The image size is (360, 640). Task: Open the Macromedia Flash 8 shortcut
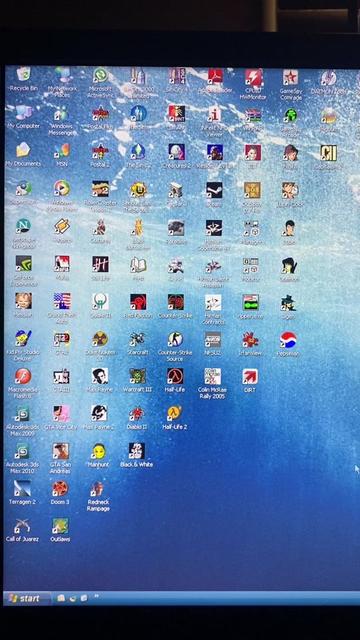(x=23, y=376)
